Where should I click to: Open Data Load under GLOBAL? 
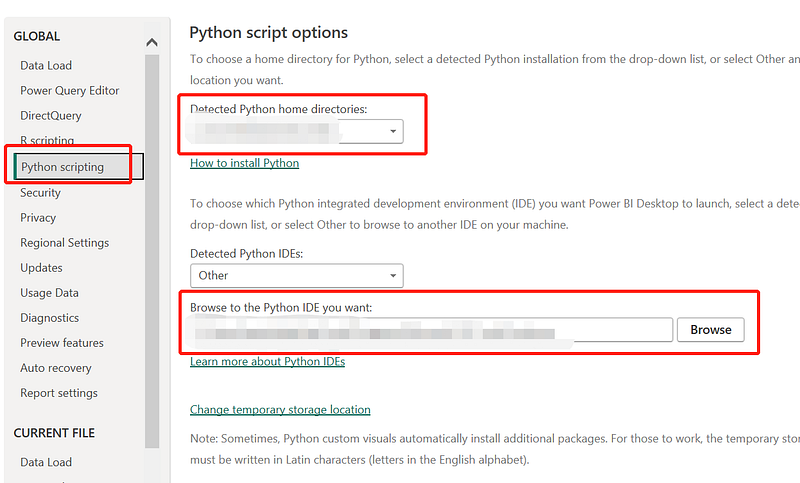46,65
